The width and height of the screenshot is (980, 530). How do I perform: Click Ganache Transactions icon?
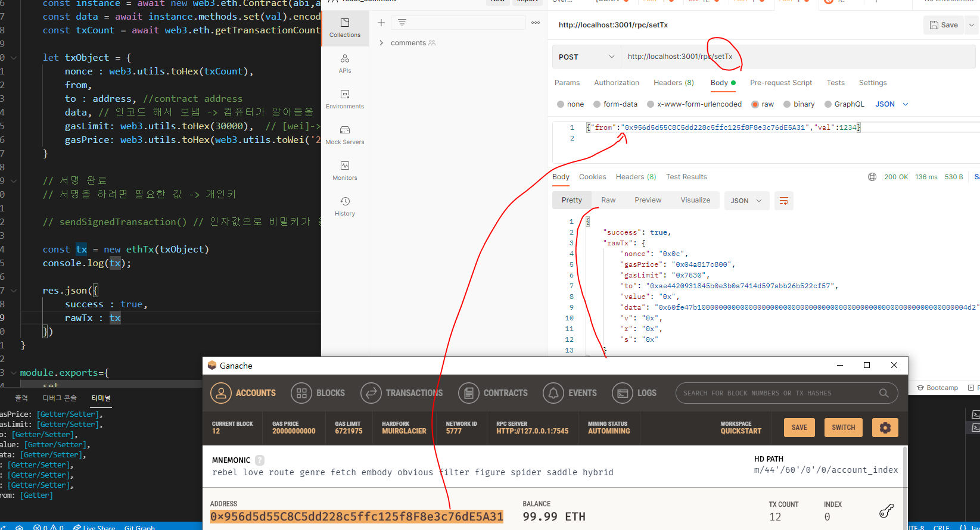371,393
